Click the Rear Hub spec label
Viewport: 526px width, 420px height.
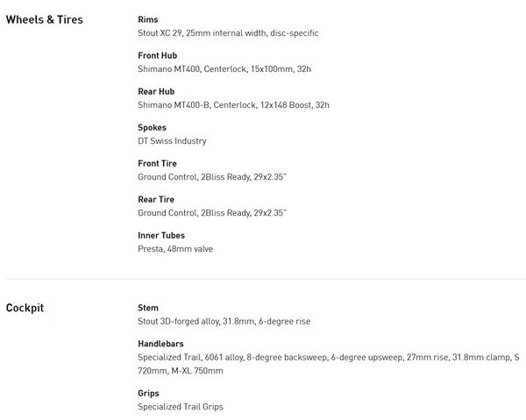[156, 91]
